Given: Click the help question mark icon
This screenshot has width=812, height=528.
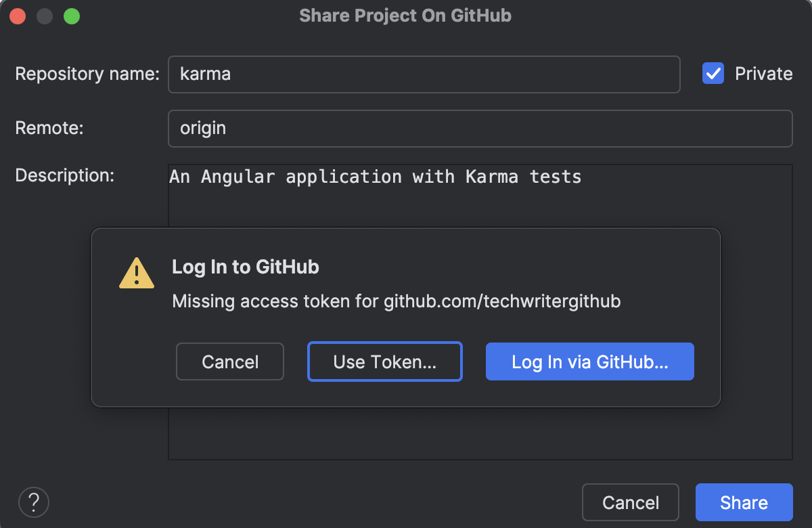Looking at the screenshot, I should (x=34, y=502).
